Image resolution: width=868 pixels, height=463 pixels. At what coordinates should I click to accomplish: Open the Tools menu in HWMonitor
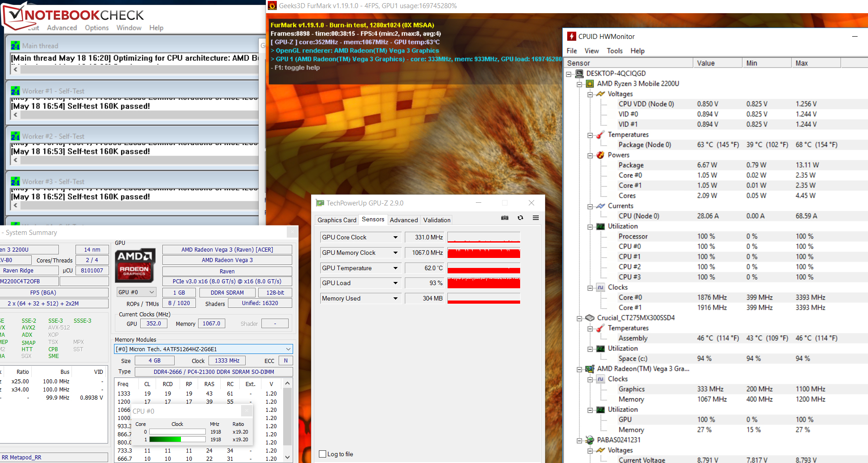(x=615, y=51)
